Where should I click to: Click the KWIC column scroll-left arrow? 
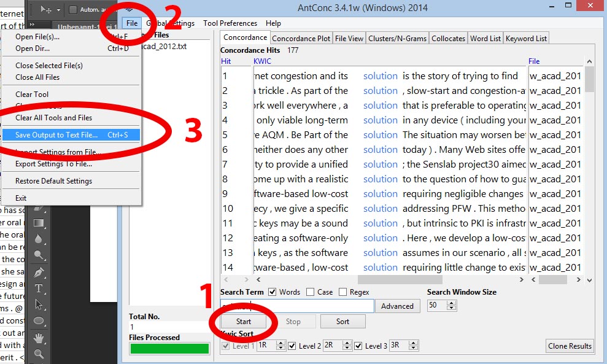pos(258,279)
